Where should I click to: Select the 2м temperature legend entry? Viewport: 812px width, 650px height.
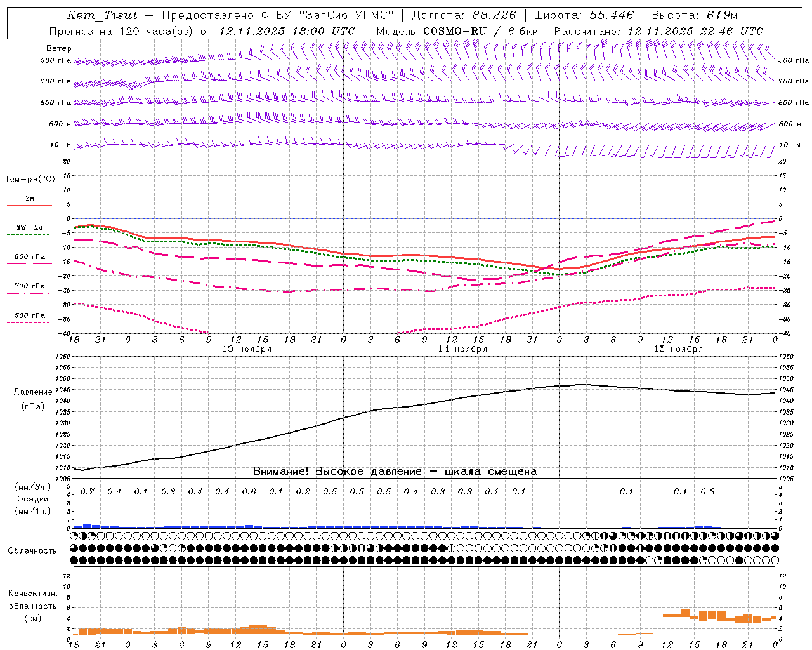pos(30,199)
